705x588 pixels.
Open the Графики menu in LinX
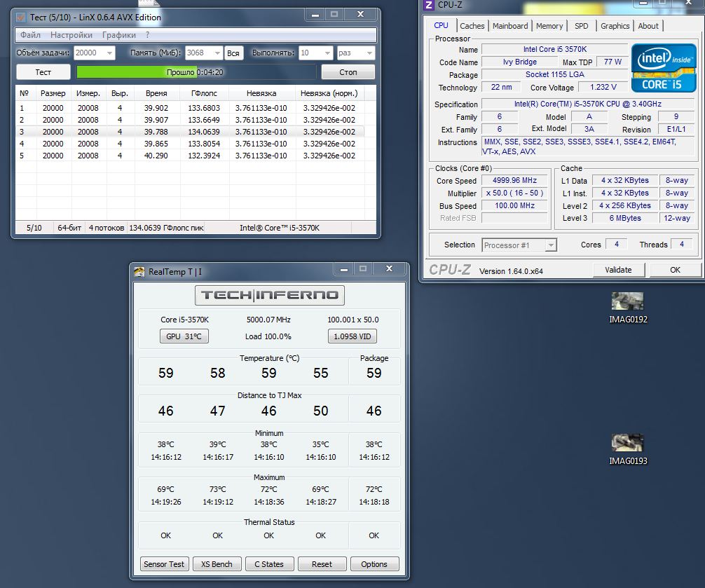(x=118, y=35)
